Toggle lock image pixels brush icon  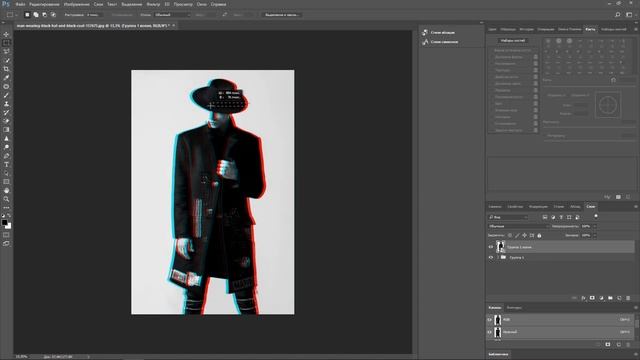point(517,236)
